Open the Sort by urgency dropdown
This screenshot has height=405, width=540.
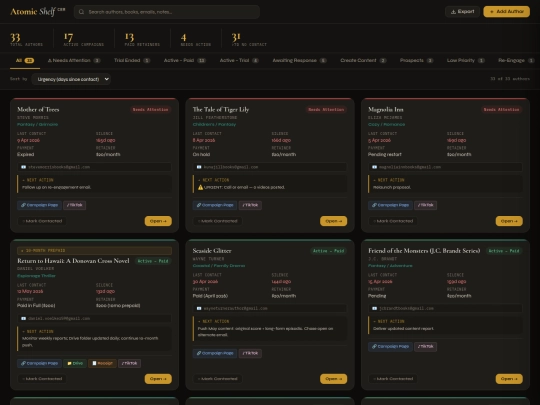point(71,79)
